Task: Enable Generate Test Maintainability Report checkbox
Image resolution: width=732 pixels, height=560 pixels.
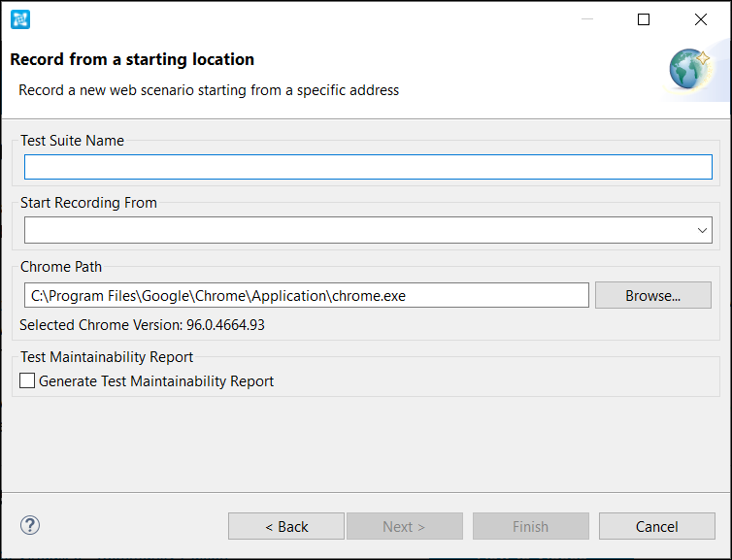Action: [27, 380]
